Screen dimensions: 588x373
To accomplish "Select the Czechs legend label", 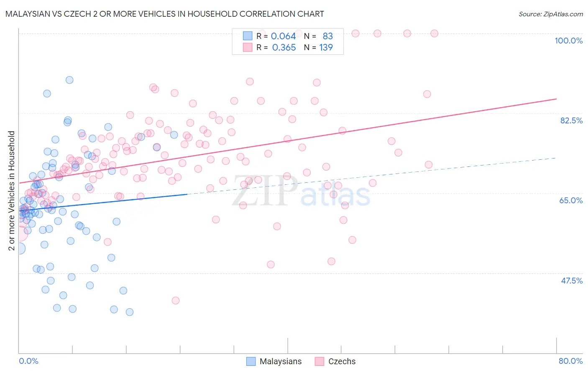I will (342, 361).
